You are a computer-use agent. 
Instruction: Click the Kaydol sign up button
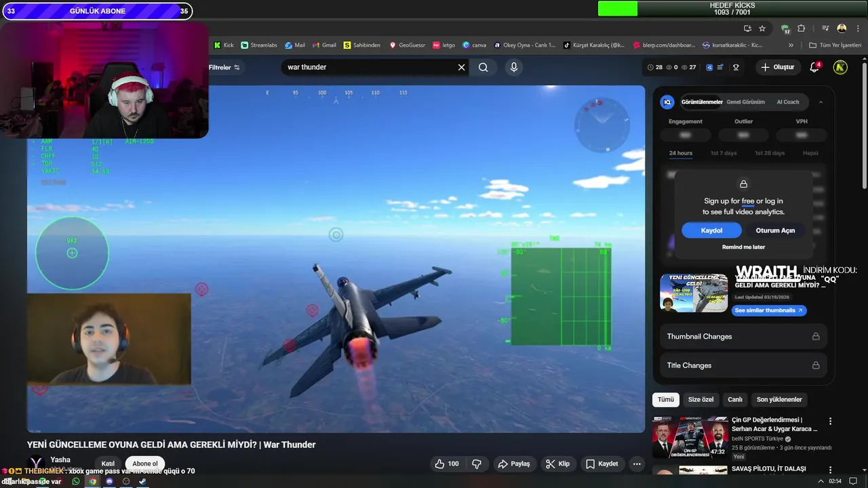pos(711,230)
